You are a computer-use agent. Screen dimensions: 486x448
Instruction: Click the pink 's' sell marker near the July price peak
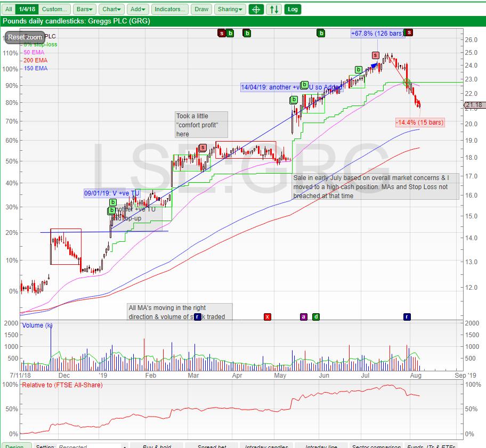pos(375,55)
